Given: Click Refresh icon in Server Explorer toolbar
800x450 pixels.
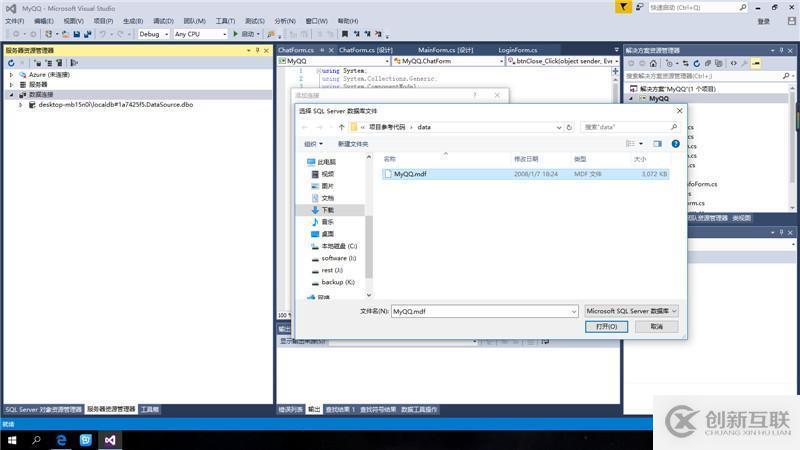Looking at the screenshot, I should click(11, 63).
